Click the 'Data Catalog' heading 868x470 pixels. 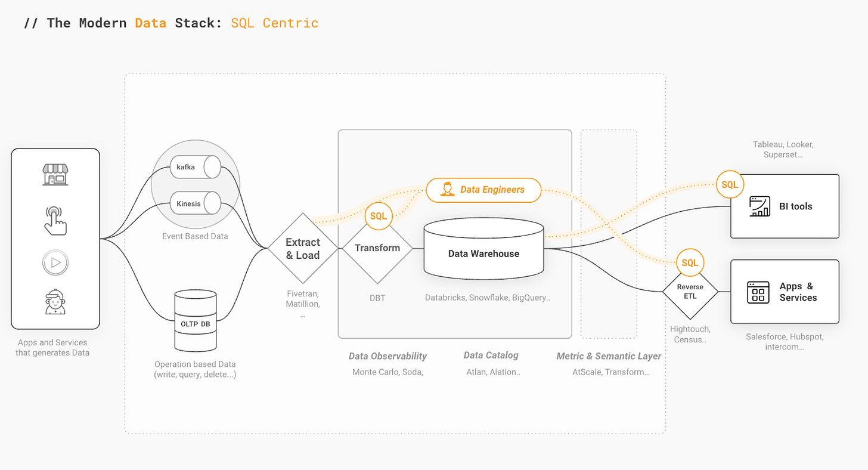[x=491, y=355]
